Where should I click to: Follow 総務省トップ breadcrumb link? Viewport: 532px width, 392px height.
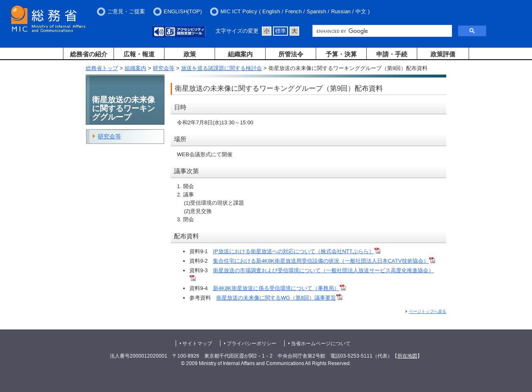pyautogui.click(x=102, y=68)
